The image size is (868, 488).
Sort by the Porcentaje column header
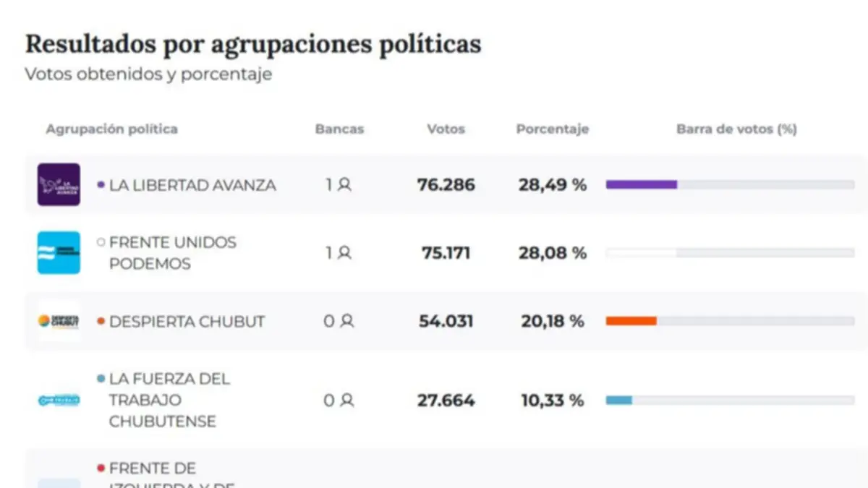(552, 129)
